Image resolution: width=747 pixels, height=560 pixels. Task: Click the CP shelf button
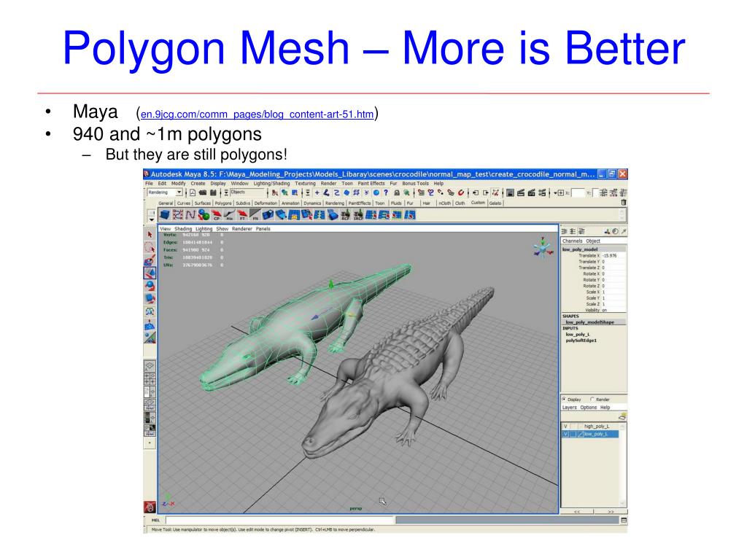(x=217, y=215)
